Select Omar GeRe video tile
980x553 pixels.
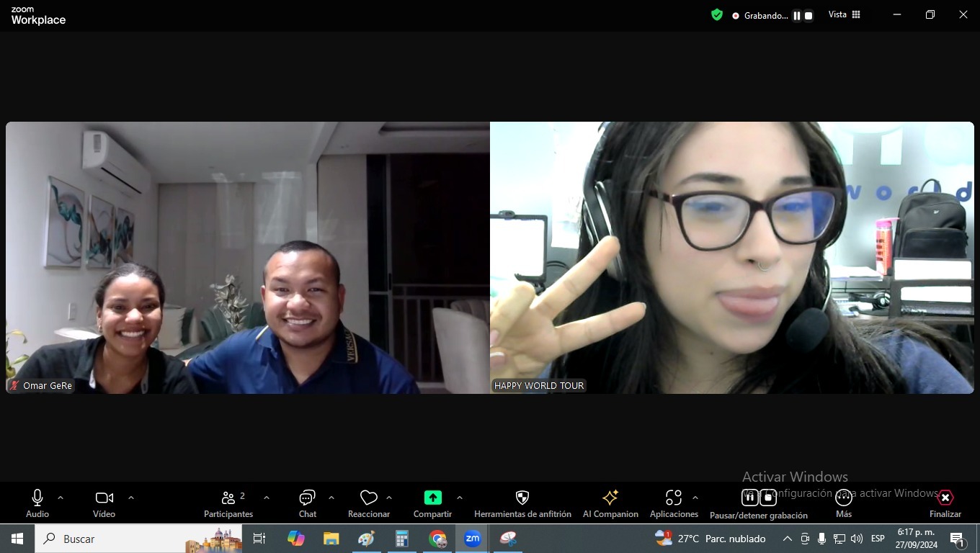tap(248, 258)
